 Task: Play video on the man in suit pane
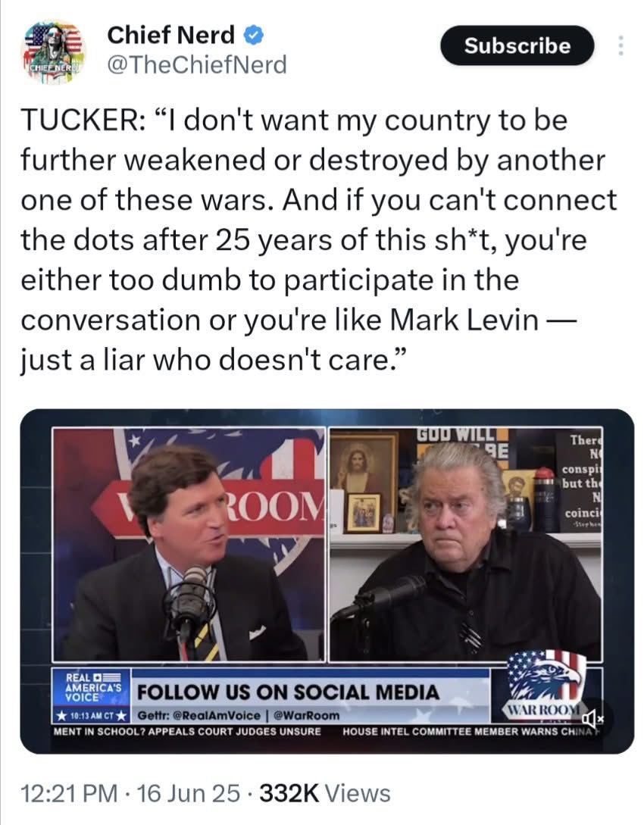point(189,544)
